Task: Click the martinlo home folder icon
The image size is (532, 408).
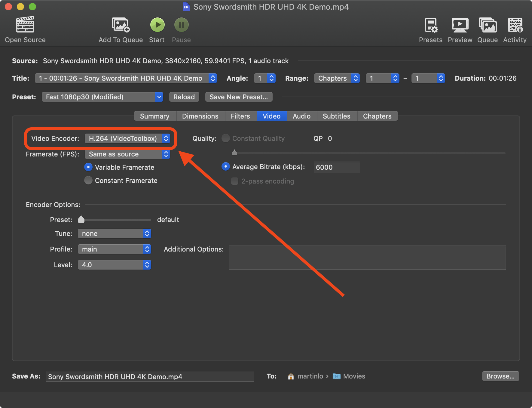Action: (291, 376)
